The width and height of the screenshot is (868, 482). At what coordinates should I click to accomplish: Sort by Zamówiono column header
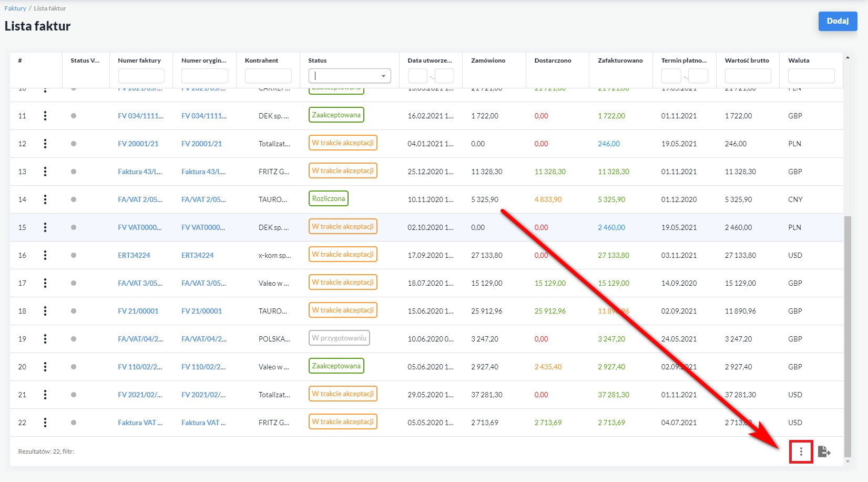(x=488, y=61)
